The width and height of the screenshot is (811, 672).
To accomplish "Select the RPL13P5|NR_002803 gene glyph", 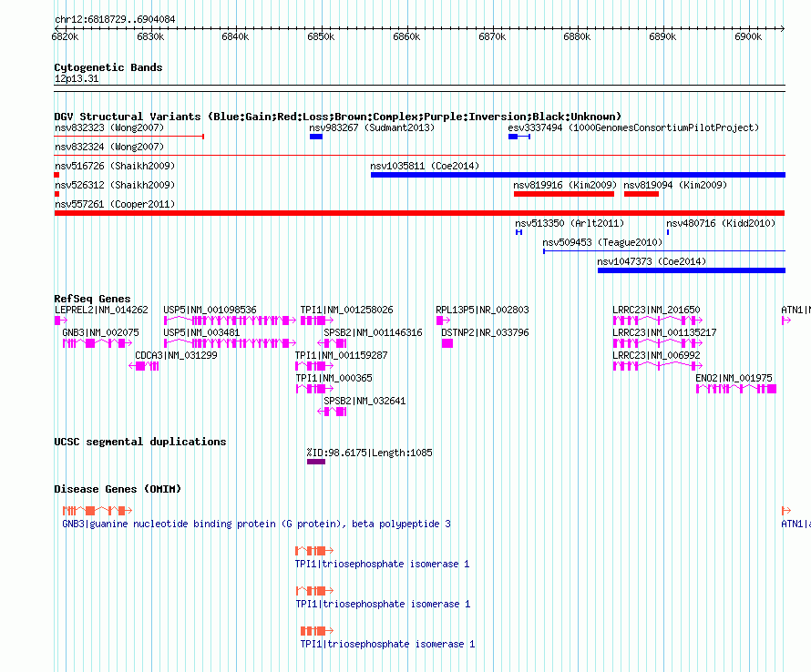I will pos(443,321).
